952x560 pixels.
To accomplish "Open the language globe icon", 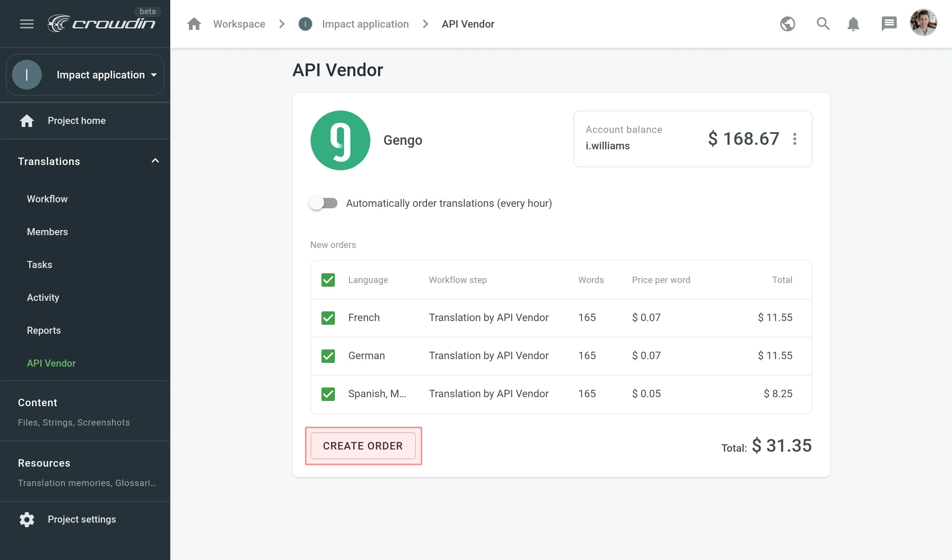I will (x=788, y=24).
